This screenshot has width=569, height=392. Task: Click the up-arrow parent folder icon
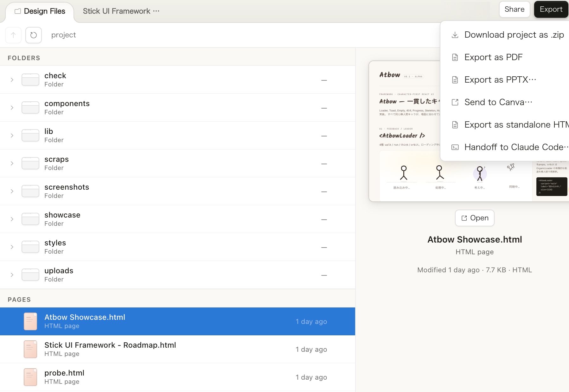[x=13, y=35]
